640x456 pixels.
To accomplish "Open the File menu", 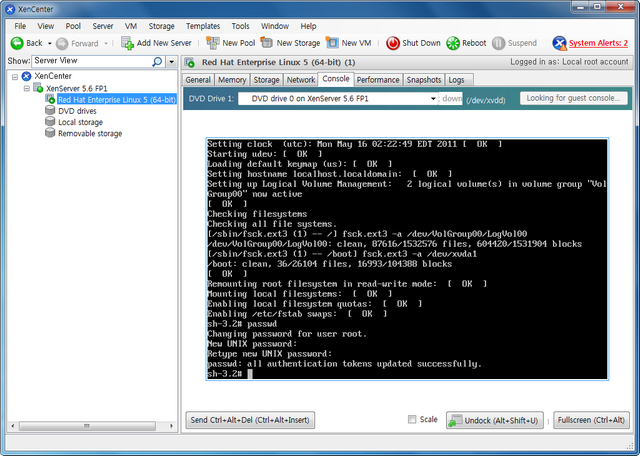I will [20, 26].
